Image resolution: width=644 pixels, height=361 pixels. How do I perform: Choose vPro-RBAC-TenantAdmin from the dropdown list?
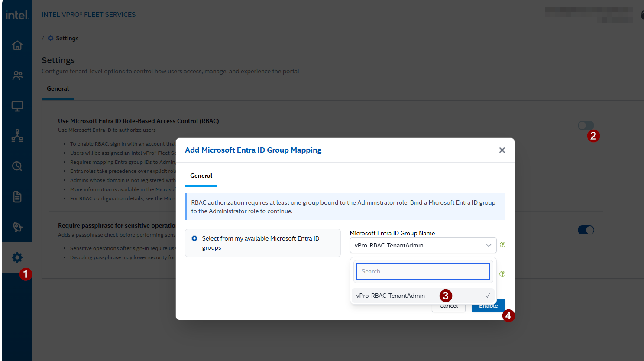point(423,296)
